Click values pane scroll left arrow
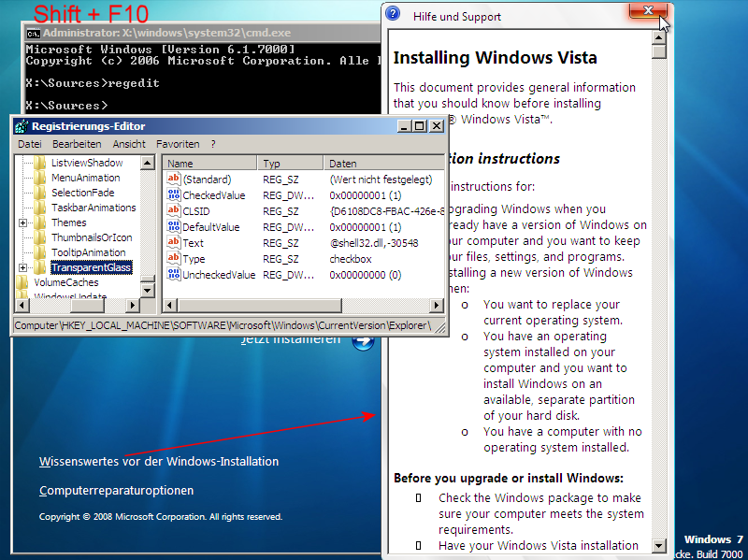The width and height of the screenshot is (748, 560). [x=170, y=305]
